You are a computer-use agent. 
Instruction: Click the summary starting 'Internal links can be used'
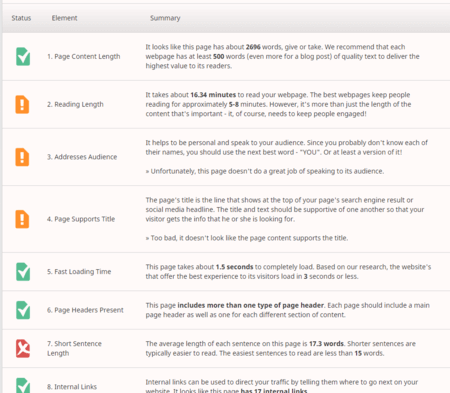point(282,387)
